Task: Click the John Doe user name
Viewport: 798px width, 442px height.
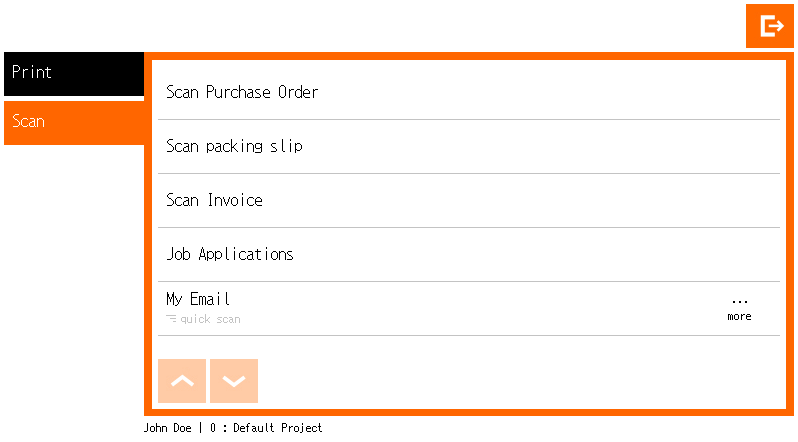Action: point(168,428)
